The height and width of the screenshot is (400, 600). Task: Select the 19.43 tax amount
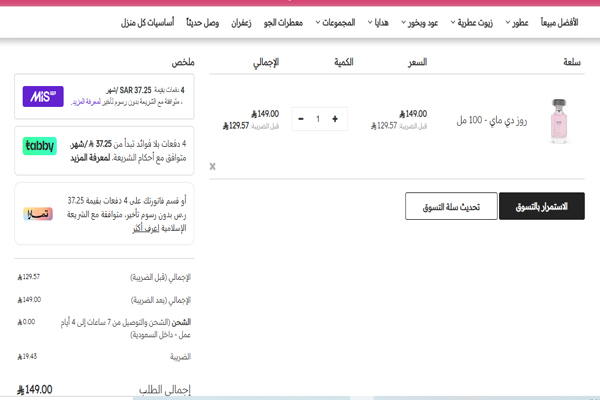pos(27,356)
